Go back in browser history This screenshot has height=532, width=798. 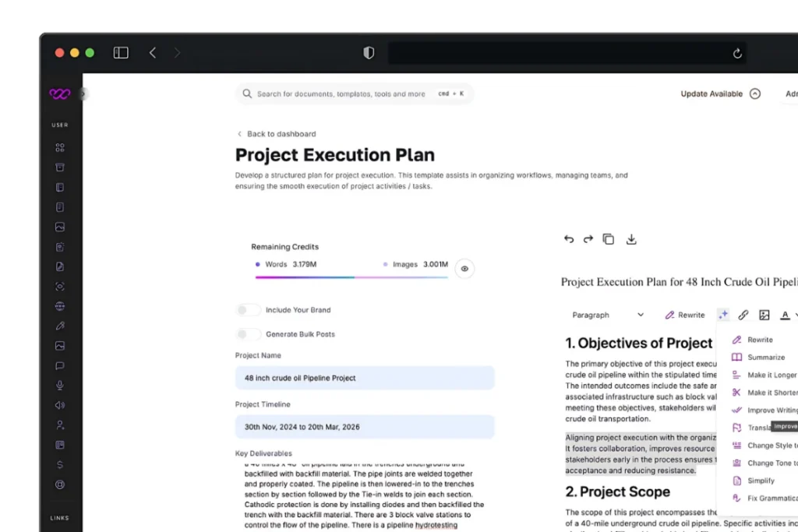tap(152, 53)
